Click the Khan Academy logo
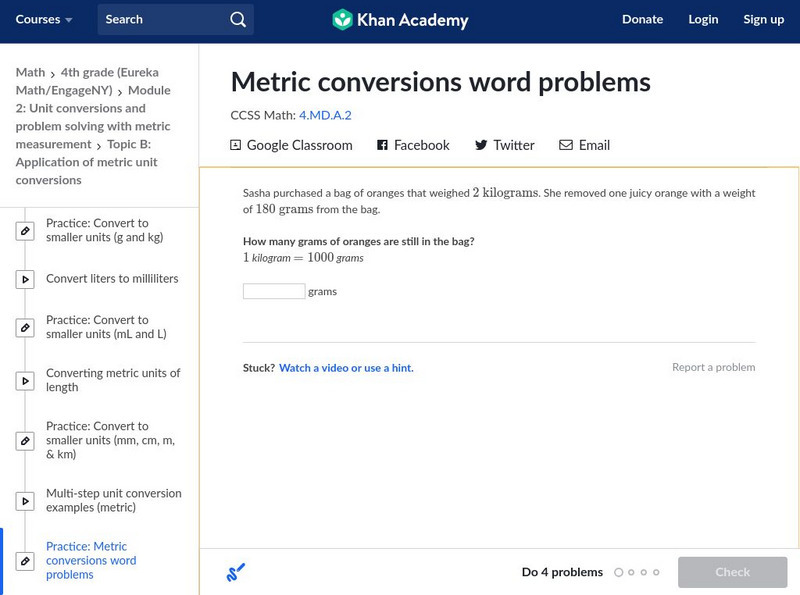 click(400, 20)
